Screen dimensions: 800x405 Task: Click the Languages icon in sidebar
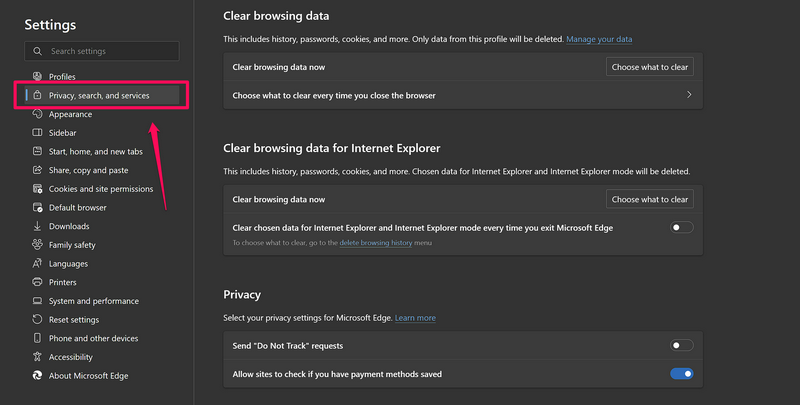(37, 264)
